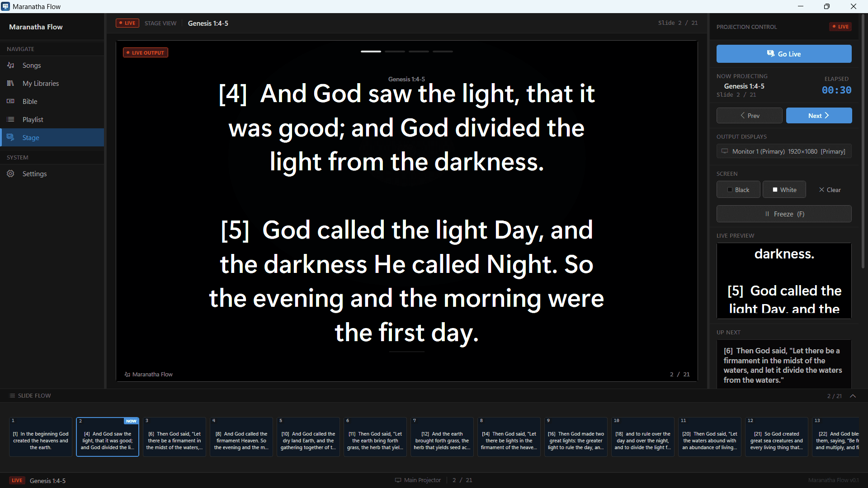
Task: Select slide 4 'firmament Heaven'
Action: point(241,436)
